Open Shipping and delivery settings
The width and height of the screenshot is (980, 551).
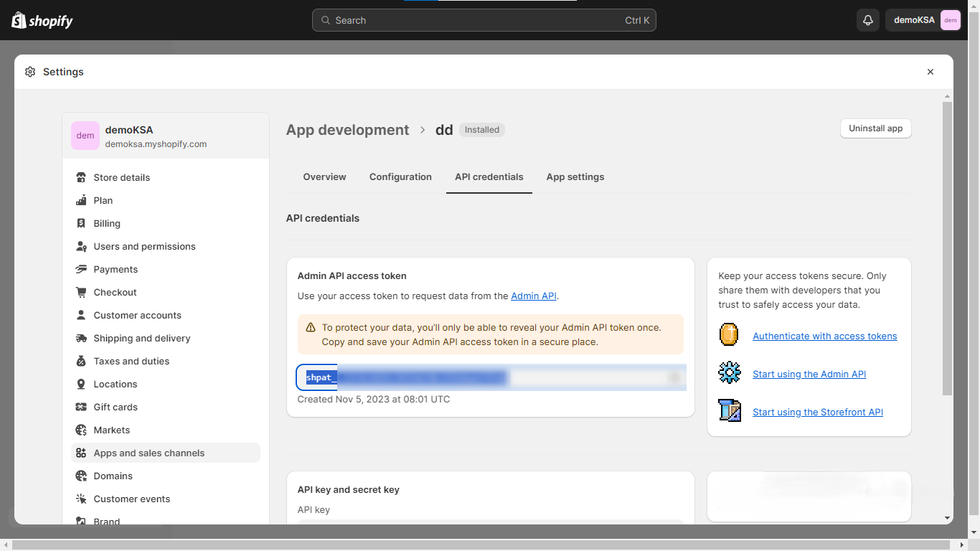pyautogui.click(x=141, y=338)
